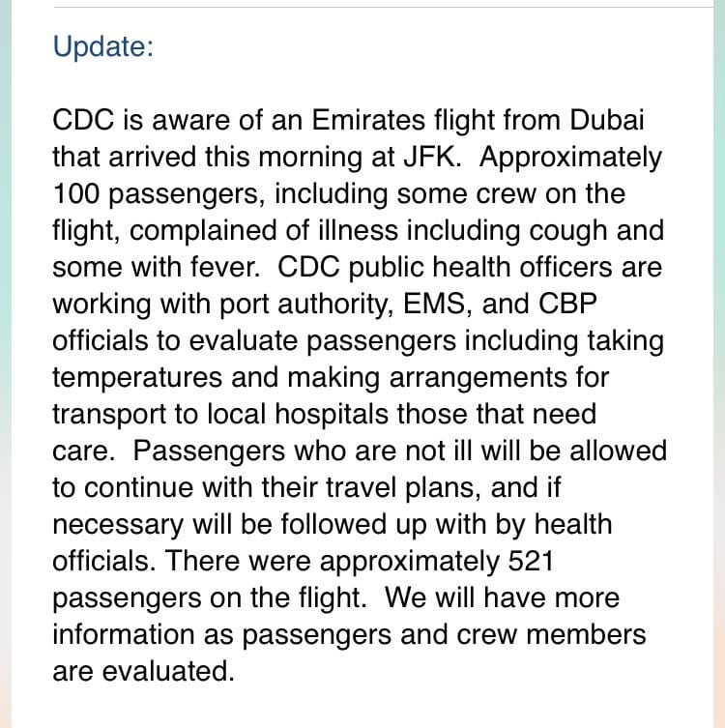Click the word "hospitals"
The width and height of the screenshot is (725, 728).
point(332,414)
